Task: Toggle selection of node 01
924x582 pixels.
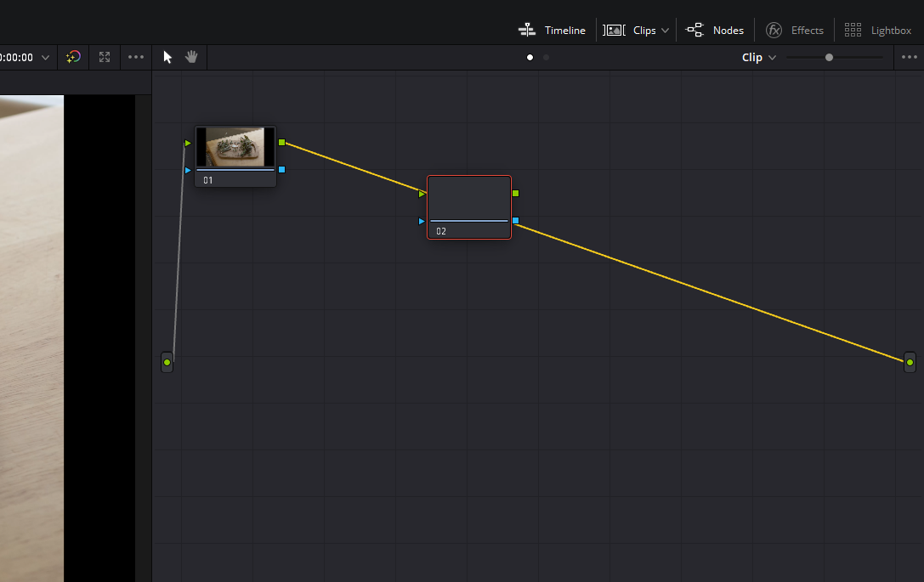Action: pyautogui.click(x=235, y=155)
